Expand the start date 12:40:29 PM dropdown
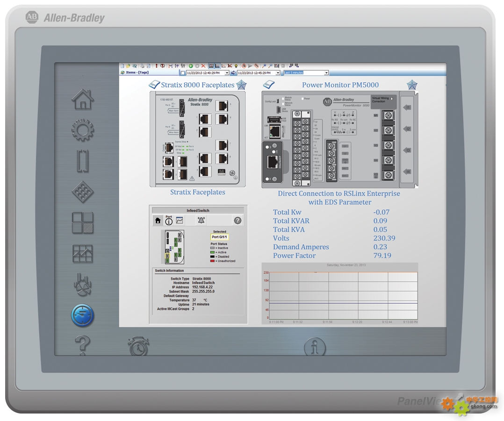Screen dimensions: 504x421 tap(227, 73)
